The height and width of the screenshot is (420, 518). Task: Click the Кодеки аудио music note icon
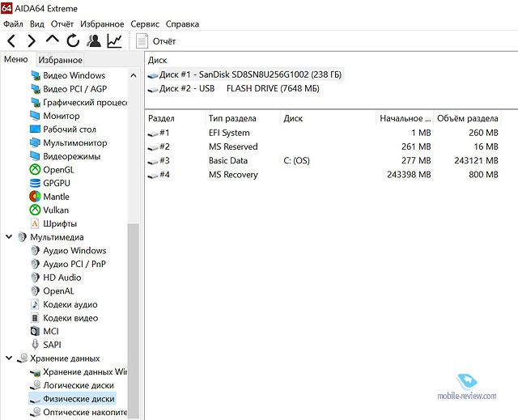tap(35, 304)
